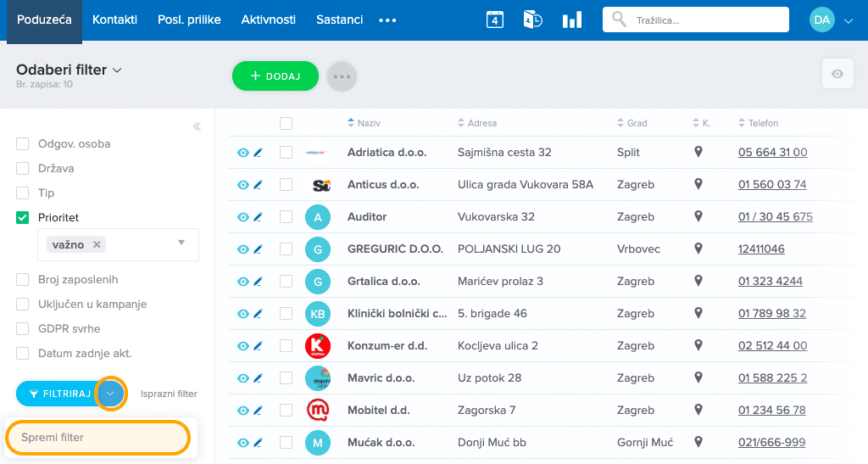Sort table by Adresa column
868x464 pixels.
coord(477,123)
